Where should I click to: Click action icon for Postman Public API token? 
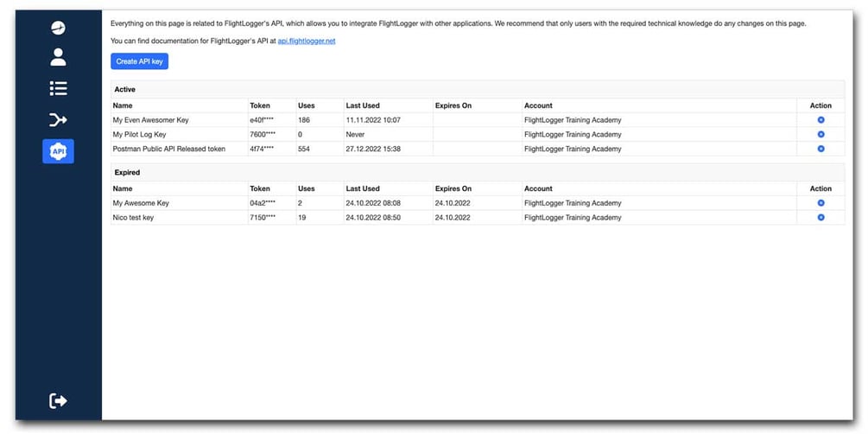tap(821, 149)
